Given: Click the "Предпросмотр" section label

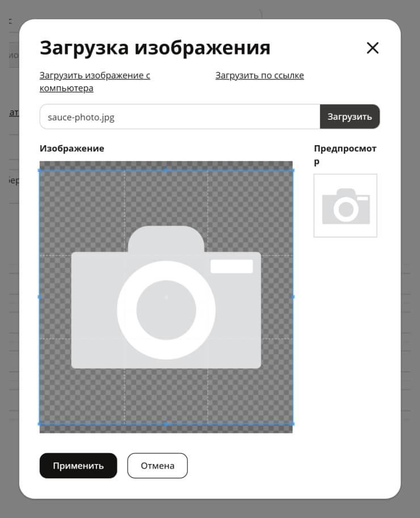Looking at the screenshot, I should (x=345, y=155).
